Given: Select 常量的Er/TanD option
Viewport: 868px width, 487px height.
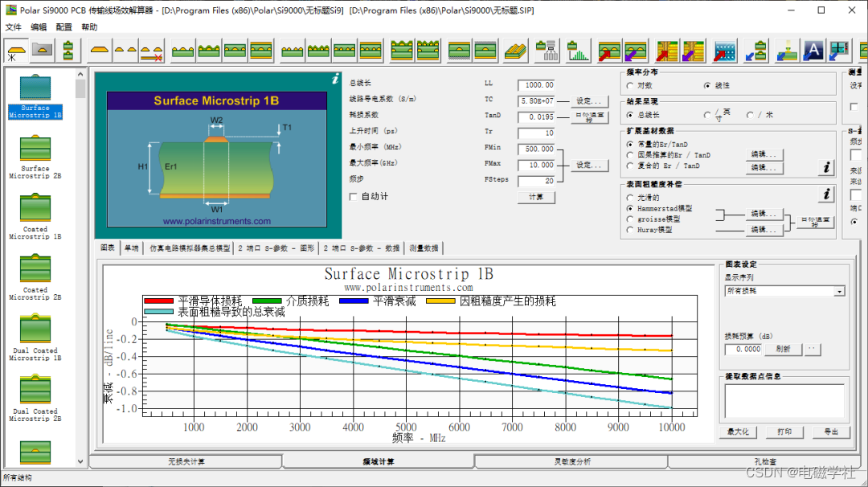Looking at the screenshot, I should [630, 145].
